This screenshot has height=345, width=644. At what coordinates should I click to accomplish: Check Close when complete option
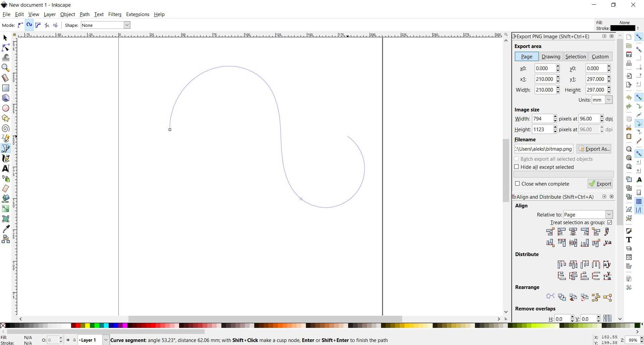click(x=517, y=184)
